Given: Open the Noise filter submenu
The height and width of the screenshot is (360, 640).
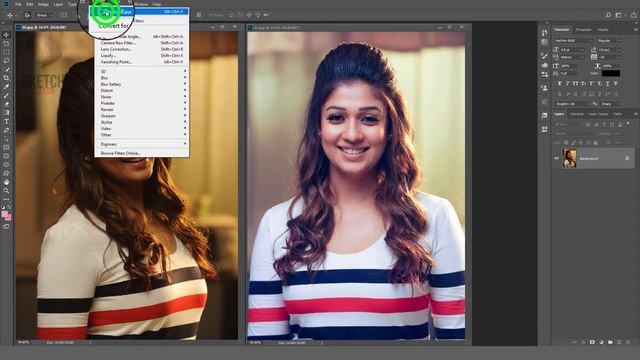Looking at the screenshot, I should click(142, 97).
